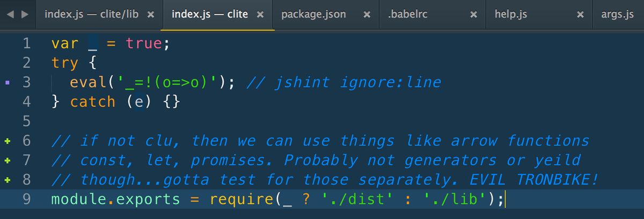This screenshot has height=219, width=644.
Task: Click line number 9 in the gutter
Action: click(27, 199)
